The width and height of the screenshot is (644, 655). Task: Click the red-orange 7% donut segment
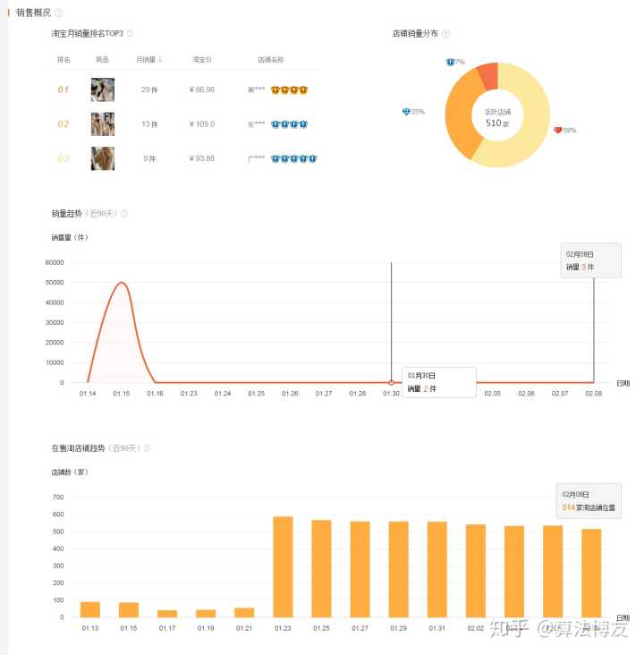(x=488, y=75)
